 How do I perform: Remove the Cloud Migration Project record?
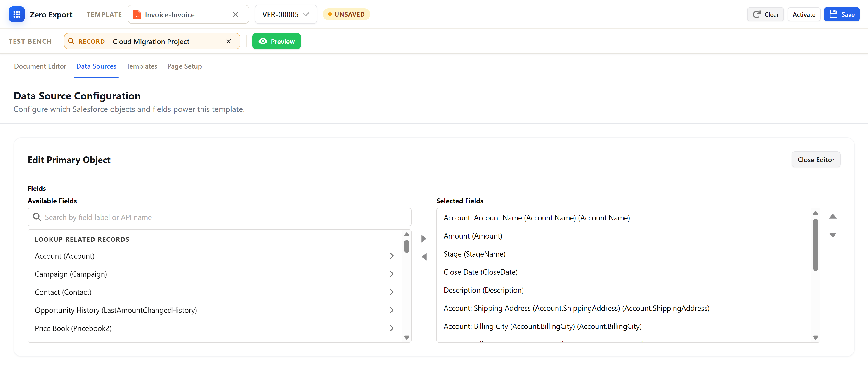pos(228,41)
